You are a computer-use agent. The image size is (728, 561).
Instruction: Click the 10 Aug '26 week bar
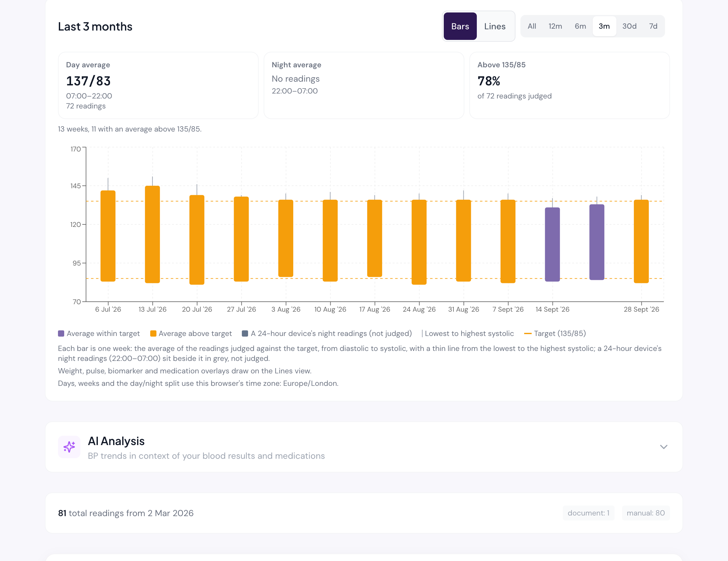coord(330,241)
